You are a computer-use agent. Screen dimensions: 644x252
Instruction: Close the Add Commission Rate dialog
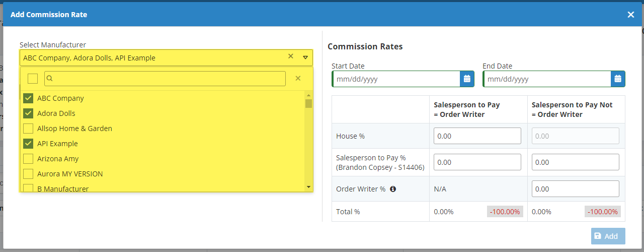point(630,15)
